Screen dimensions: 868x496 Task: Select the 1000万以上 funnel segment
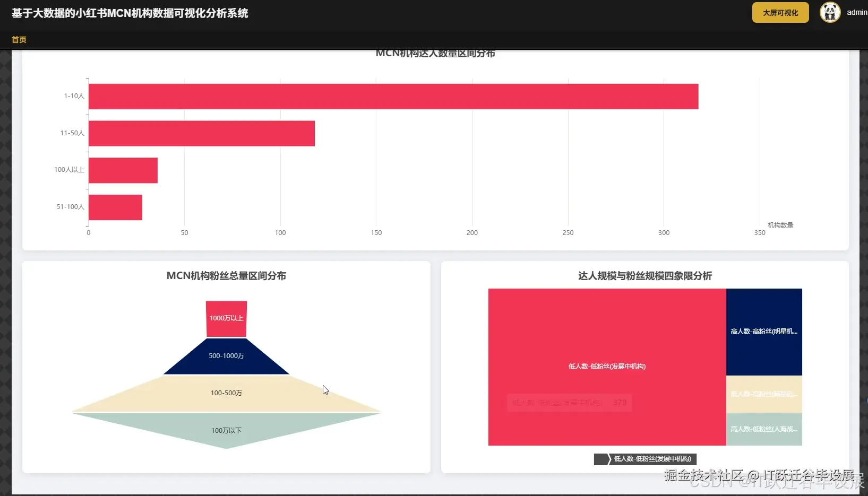pos(226,318)
